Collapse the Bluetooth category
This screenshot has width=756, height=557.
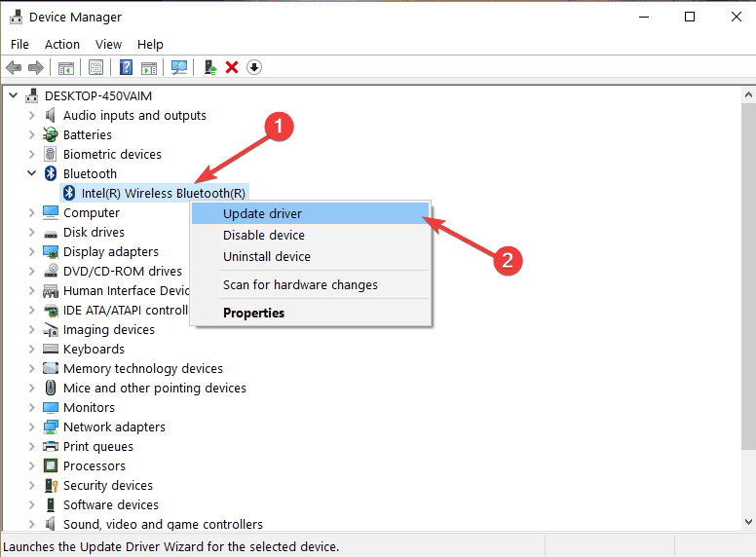point(31,172)
